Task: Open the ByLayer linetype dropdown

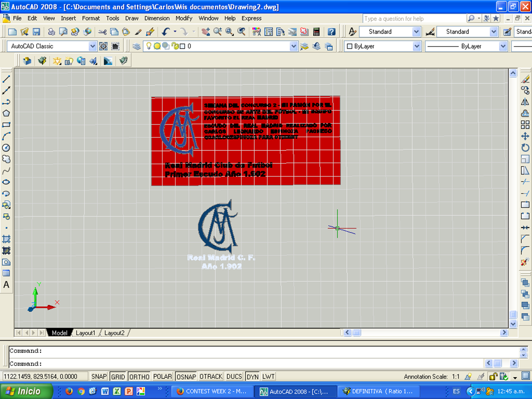Action: click(x=503, y=46)
